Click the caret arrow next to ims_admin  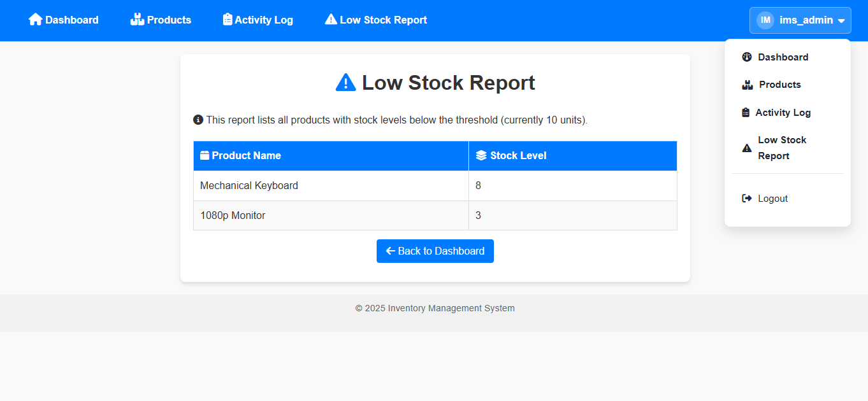click(841, 21)
